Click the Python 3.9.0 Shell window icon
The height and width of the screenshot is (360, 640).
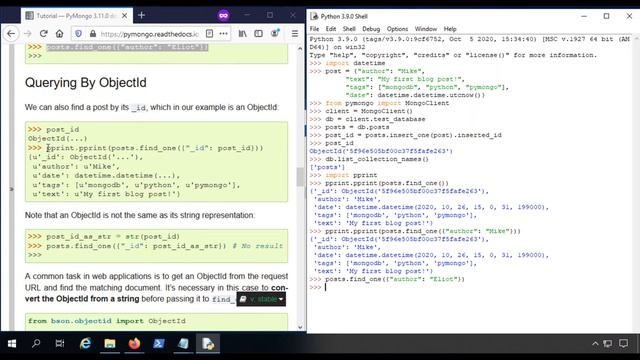click(314, 16)
